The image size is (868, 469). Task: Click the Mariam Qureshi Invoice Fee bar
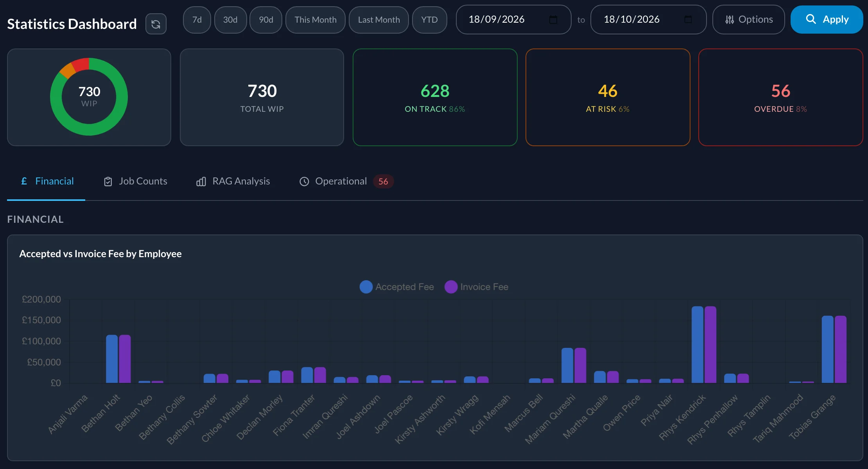point(580,365)
